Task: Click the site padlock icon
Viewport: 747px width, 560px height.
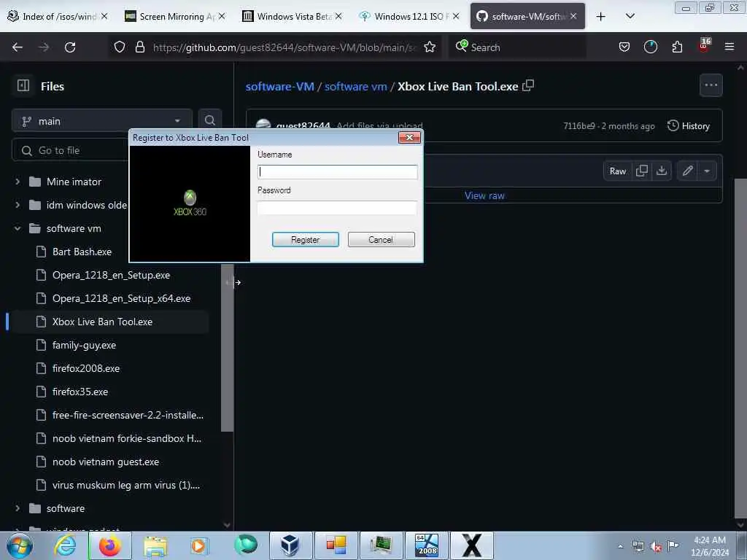Action: [x=139, y=47]
